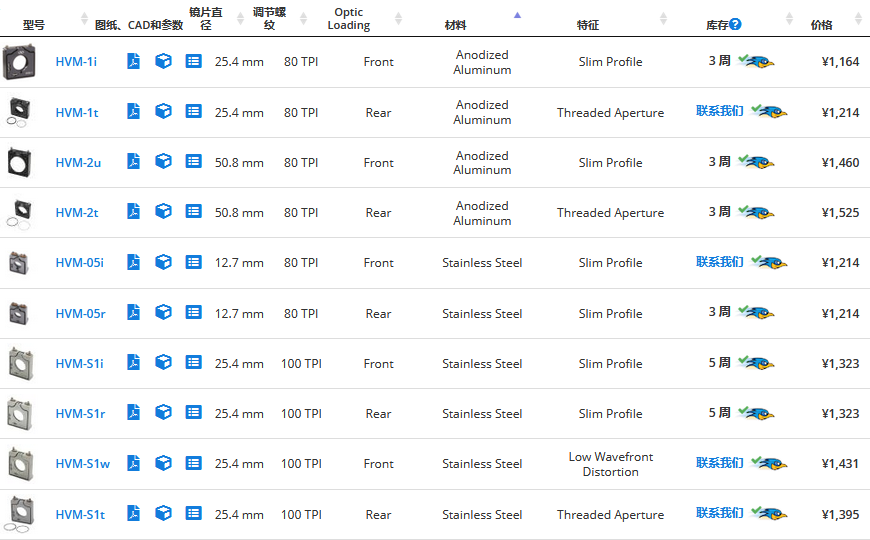Click HVM-S1t product thumbnail image

coord(19,514)
